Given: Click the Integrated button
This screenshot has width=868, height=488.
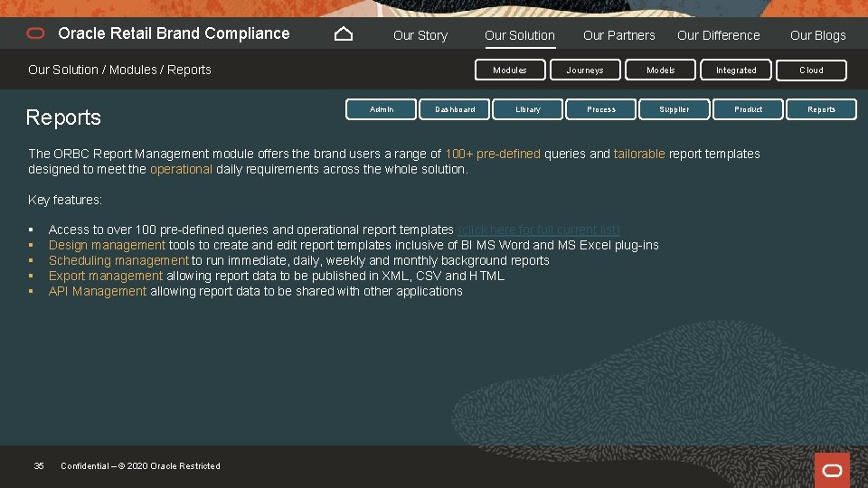Looking at the screenshot, I should click(736, 70).
